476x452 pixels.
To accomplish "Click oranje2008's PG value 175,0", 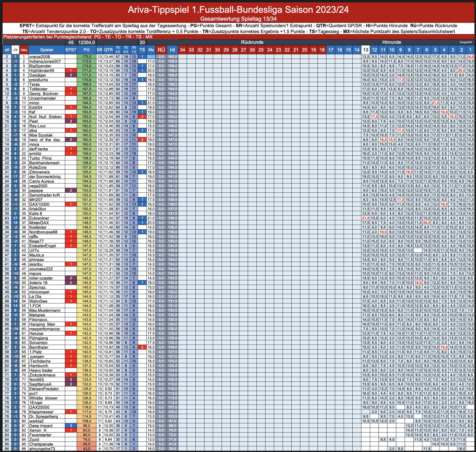I will click(86, 57).
